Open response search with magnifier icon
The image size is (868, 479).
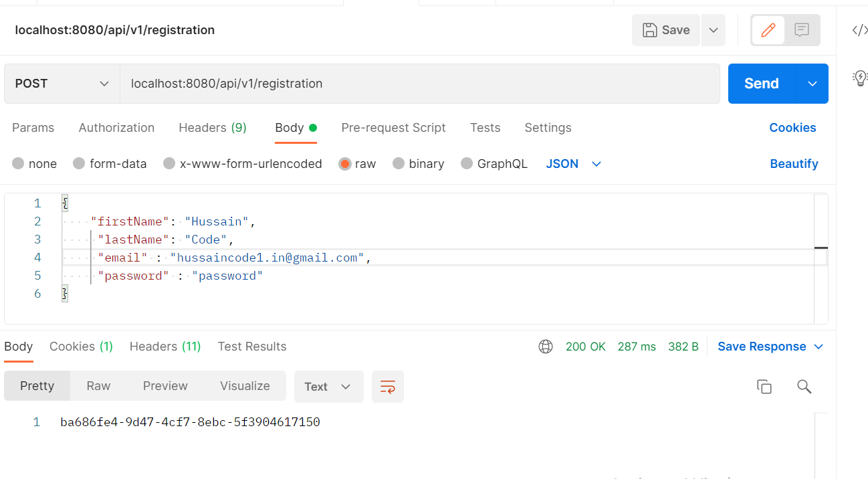click(804, 387)
